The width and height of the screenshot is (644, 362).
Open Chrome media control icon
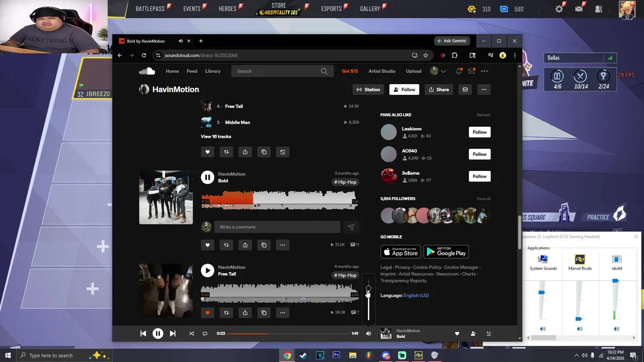pos(491,55)
